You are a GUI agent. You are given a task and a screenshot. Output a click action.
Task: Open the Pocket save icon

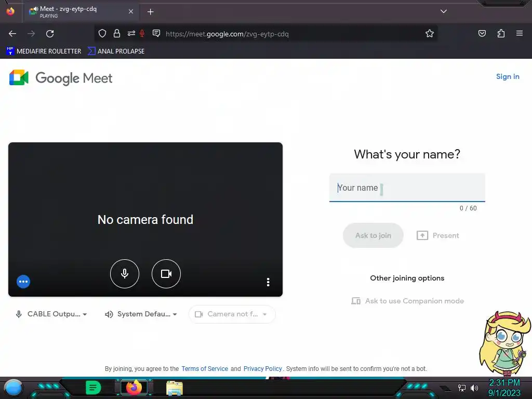pyautogui.click(x=482, y=33)
